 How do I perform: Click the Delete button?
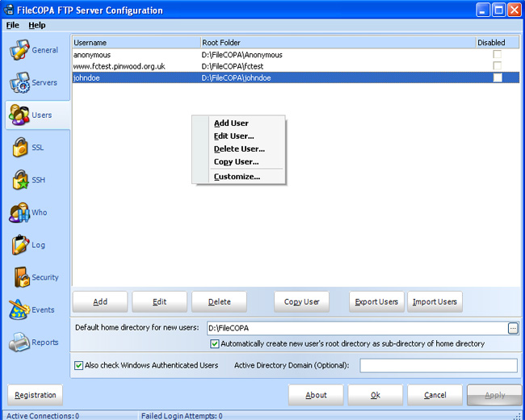tap(220, 302)
